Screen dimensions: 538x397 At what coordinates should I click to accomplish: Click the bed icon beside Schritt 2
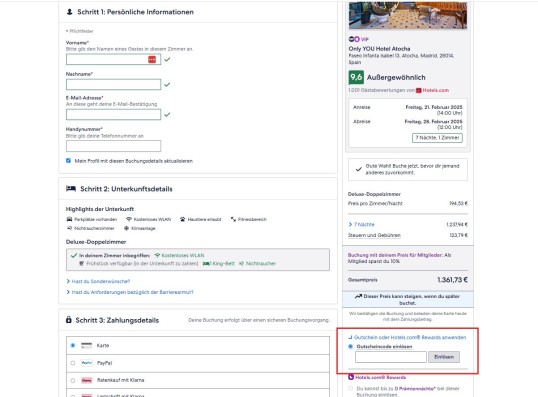point(71,188)
